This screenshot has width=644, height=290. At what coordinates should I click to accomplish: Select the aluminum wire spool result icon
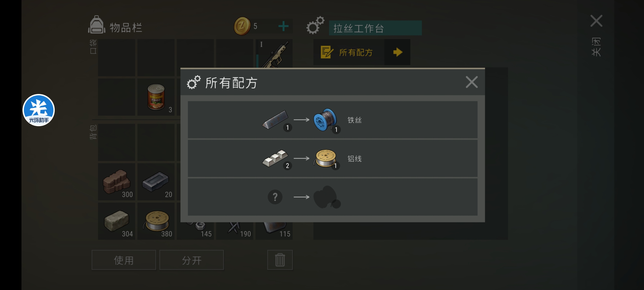tap(325, 158)
